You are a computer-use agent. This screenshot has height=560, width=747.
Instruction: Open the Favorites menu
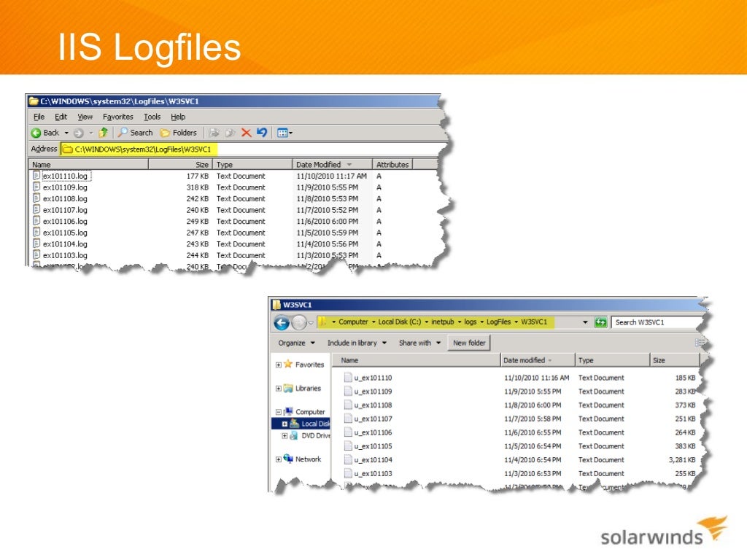(117, 117)
